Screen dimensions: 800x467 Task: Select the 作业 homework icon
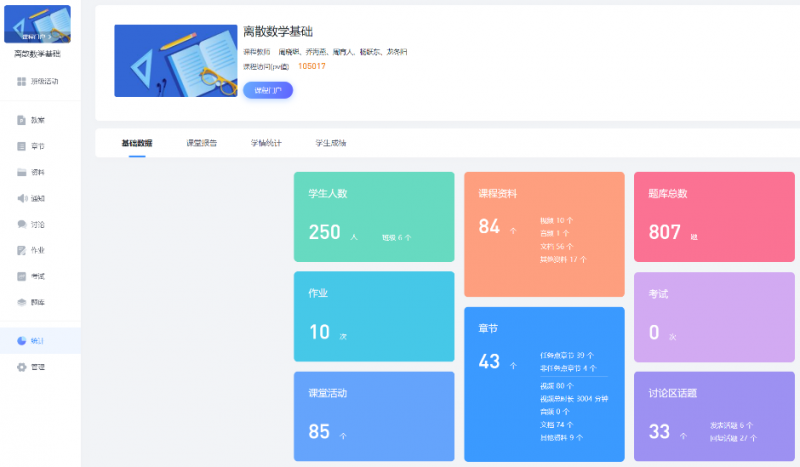[22, 250]
